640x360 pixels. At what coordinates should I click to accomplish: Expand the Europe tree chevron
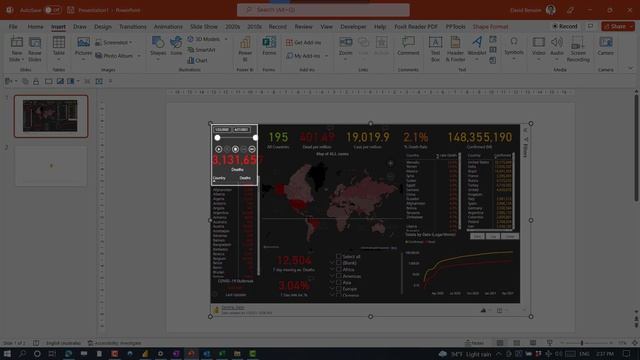click(x=332, y=289)
